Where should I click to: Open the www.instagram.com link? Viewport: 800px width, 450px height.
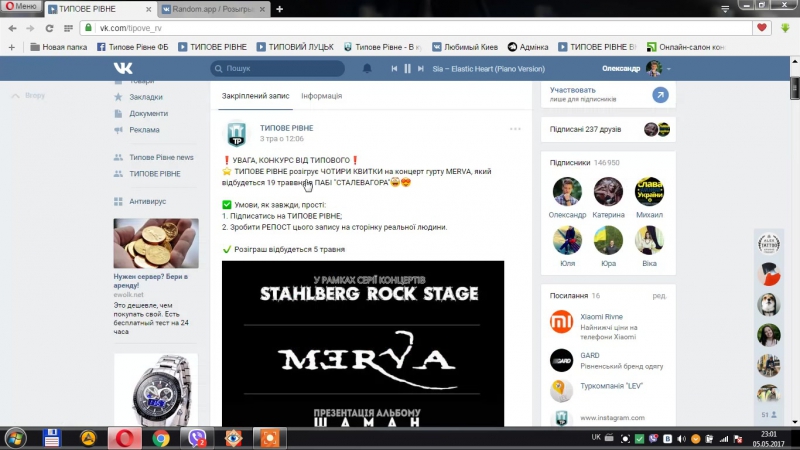pos(612,418)
